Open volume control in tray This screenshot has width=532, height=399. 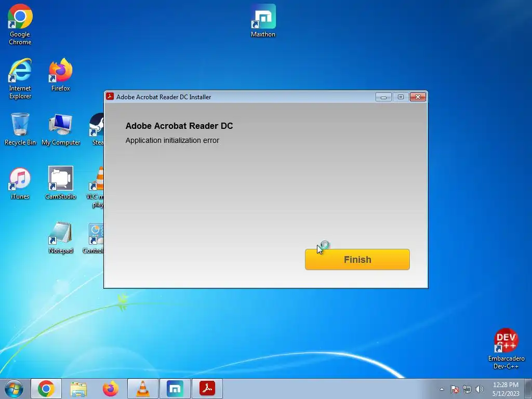click(480, 389)
